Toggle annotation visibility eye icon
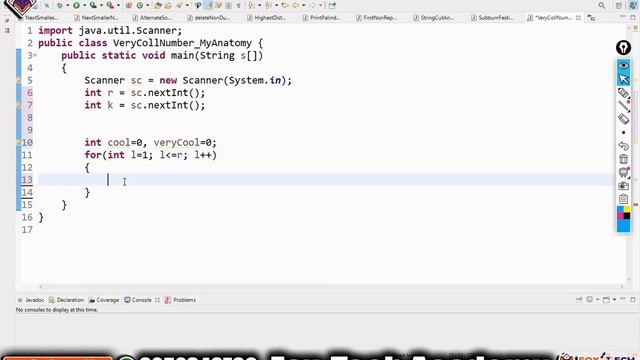640x360 pixels. pos(623,65)
